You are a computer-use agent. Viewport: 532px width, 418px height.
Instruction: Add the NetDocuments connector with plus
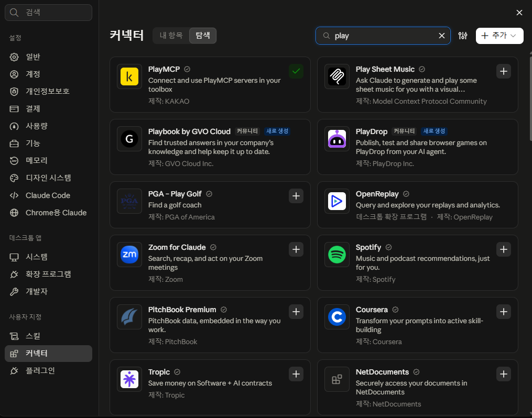504,374
